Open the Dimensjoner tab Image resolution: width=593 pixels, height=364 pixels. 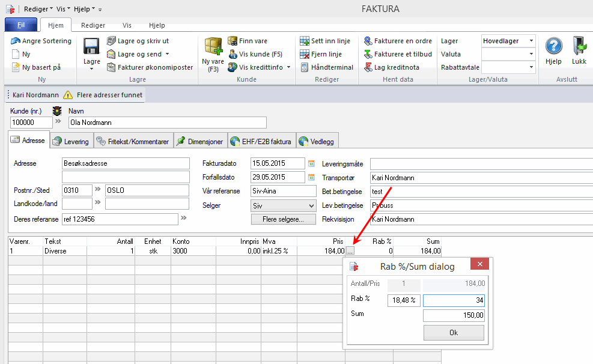tap(200, 142)
